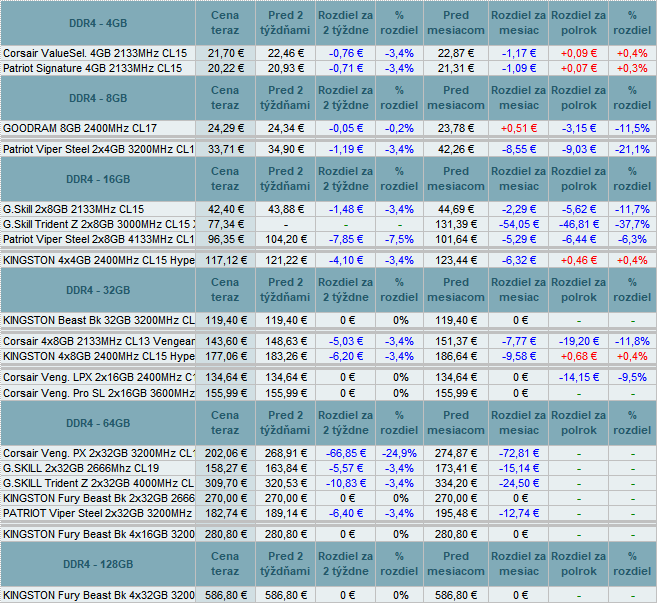Click the current price 143,60 €

pos(226,341)
